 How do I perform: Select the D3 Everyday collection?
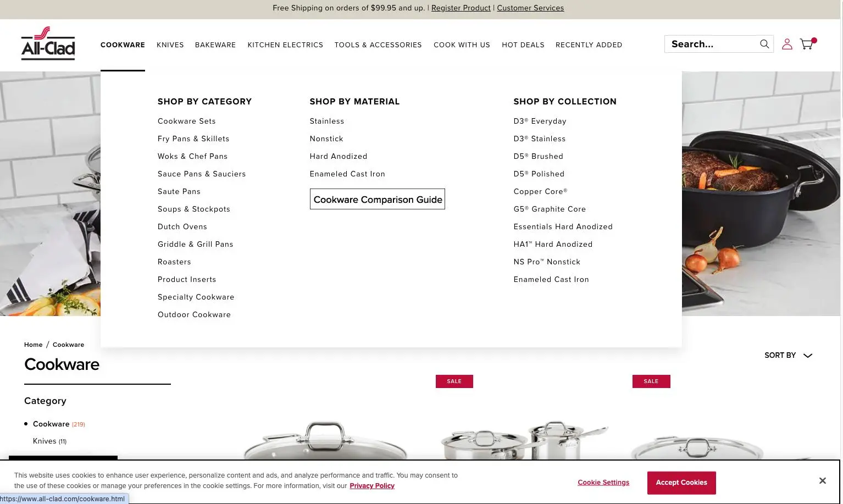[540, 121]
